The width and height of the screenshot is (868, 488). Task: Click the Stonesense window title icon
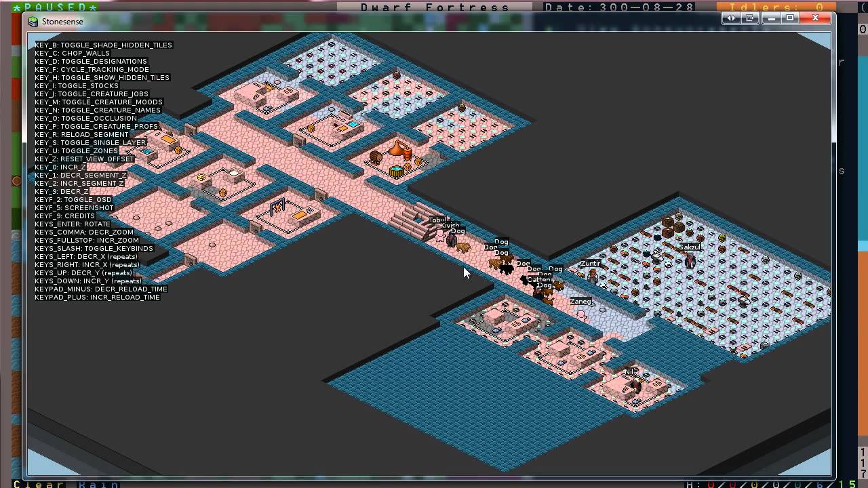[x=33, y=22]
